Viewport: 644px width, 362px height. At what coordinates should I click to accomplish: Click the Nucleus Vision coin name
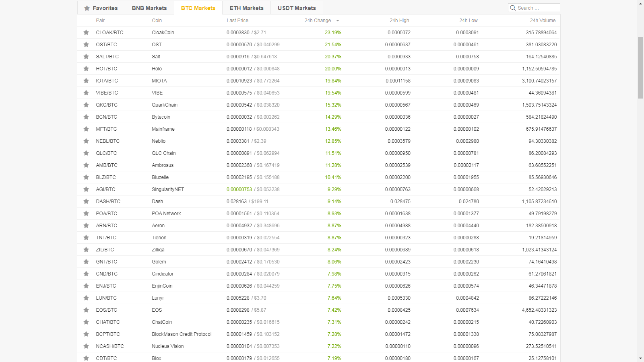[168, 346]
